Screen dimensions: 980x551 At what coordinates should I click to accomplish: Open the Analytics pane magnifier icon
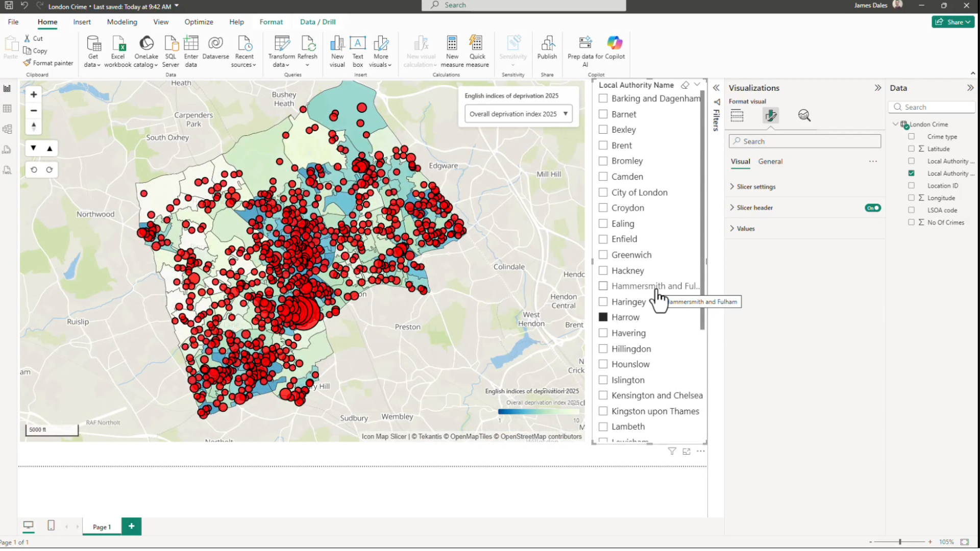point(804,115)
